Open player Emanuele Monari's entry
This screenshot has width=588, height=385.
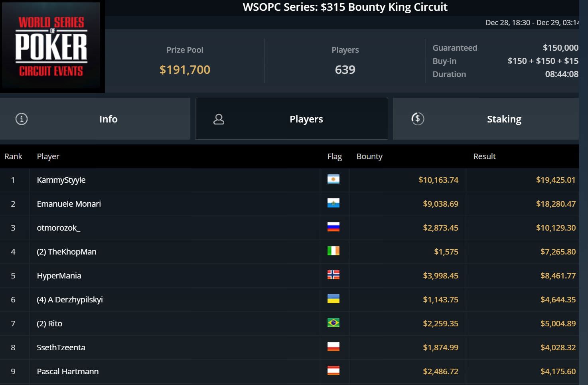click(69, 204)
